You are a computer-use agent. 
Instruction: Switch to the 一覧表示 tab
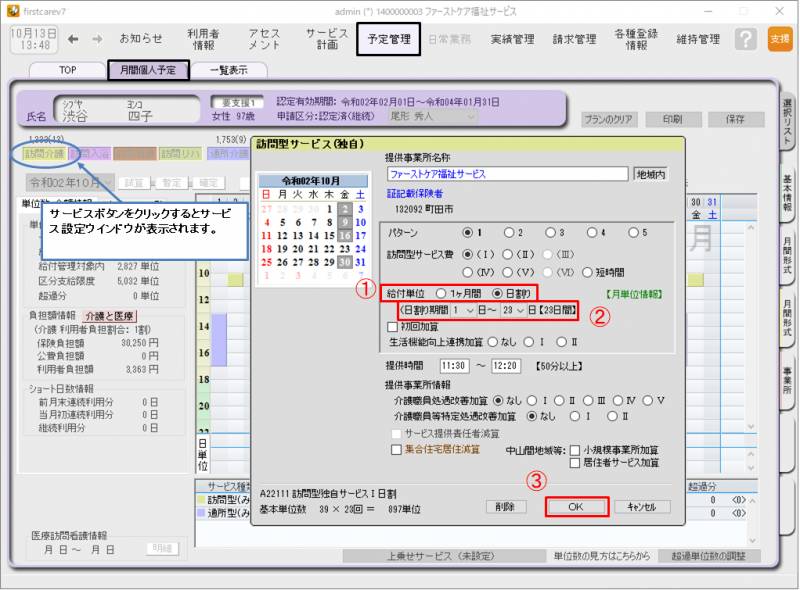(226, 71)
